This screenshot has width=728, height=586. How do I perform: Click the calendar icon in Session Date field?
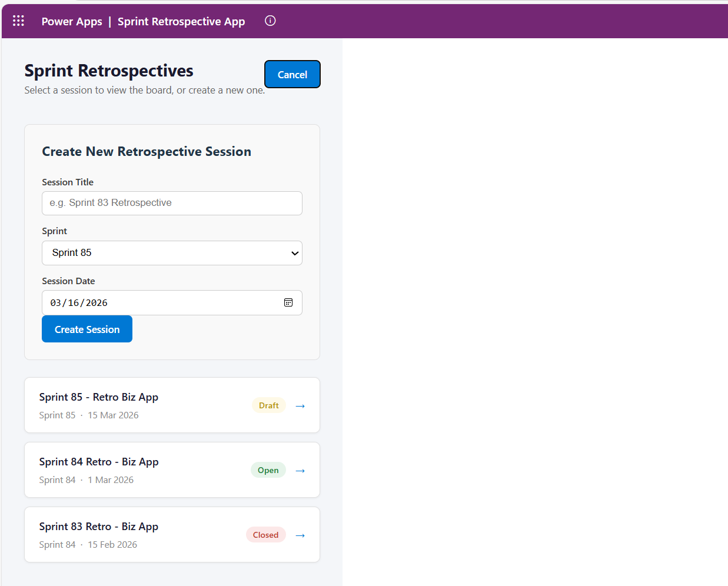pyautogui.click(x=288, y=302)
